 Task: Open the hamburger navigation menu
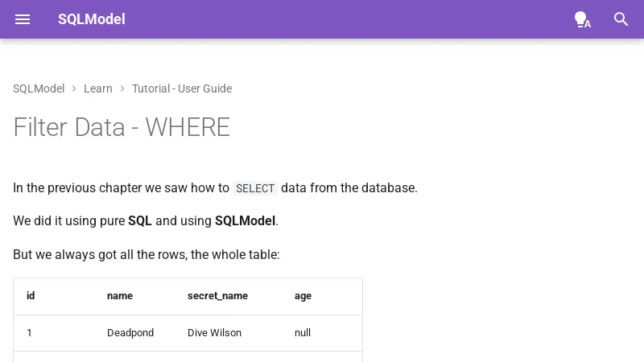point(23,19)
